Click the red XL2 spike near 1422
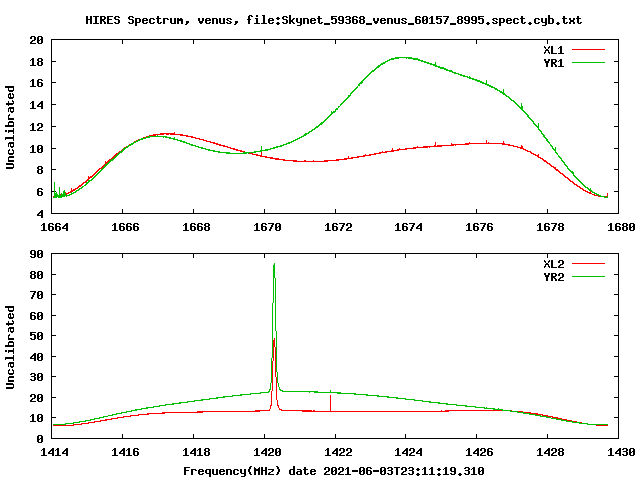Viewport: 640px width, 480px height. tap(331, 403)
